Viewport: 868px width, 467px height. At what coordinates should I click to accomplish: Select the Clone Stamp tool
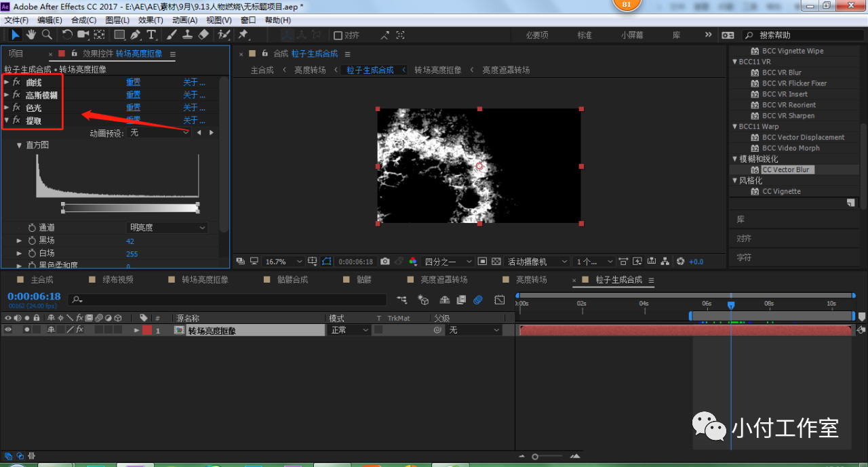click(x=187, y=35)
